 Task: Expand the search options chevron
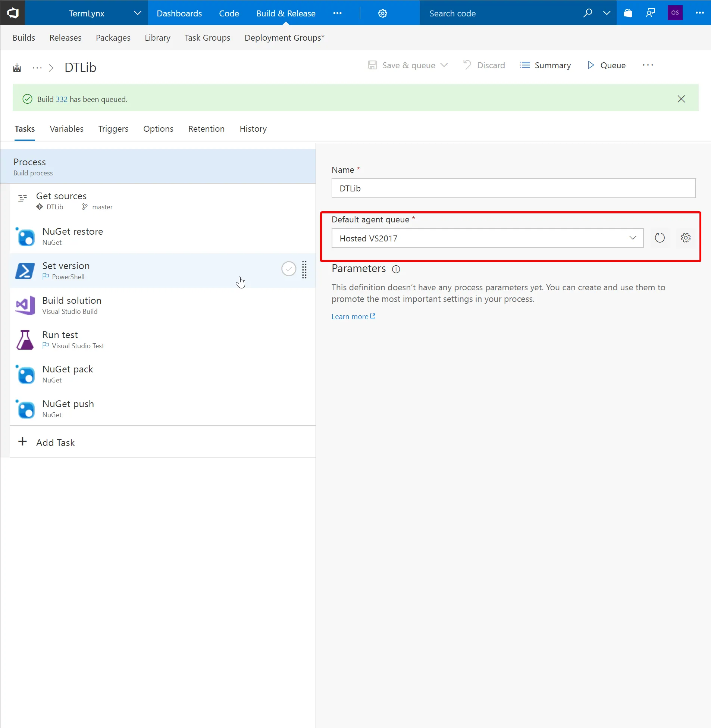point(607,13)
